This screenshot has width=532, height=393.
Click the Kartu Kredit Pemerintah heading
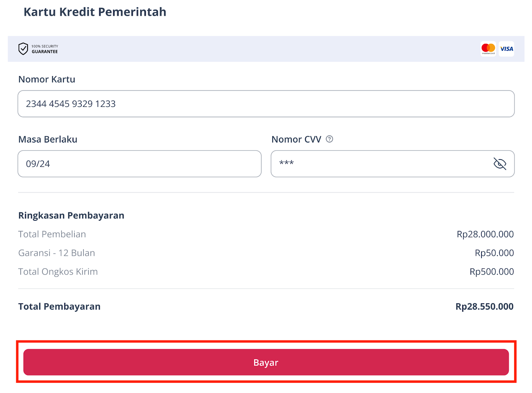tap(94, 12)
